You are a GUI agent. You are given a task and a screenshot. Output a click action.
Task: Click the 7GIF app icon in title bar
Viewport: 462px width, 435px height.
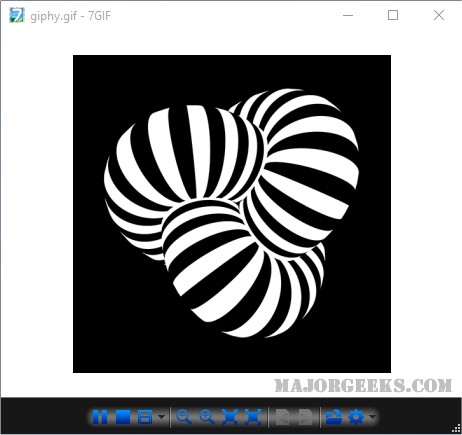click(x=17, y=16)
